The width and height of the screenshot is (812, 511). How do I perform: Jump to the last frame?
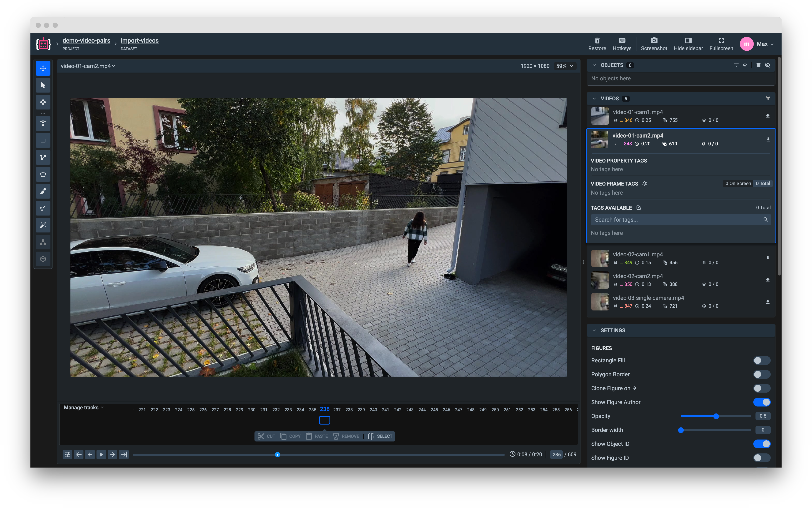[x=124, y=454]
